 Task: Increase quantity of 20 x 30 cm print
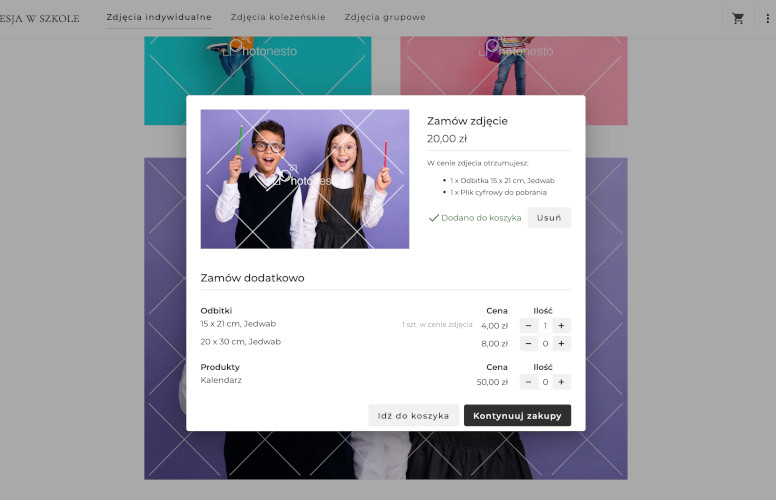pos(561,344)
